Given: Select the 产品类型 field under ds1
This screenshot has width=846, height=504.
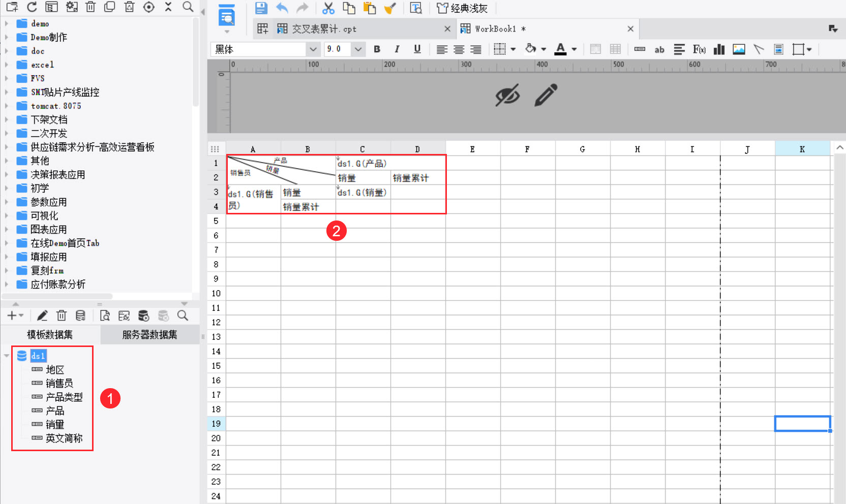Looking at the screenshot, I should (64, 397).
